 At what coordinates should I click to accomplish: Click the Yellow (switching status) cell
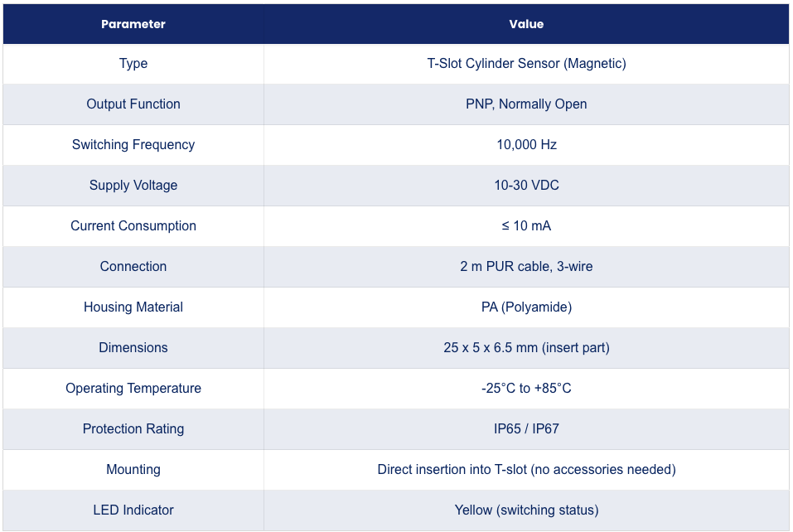[x=526, y=510]
